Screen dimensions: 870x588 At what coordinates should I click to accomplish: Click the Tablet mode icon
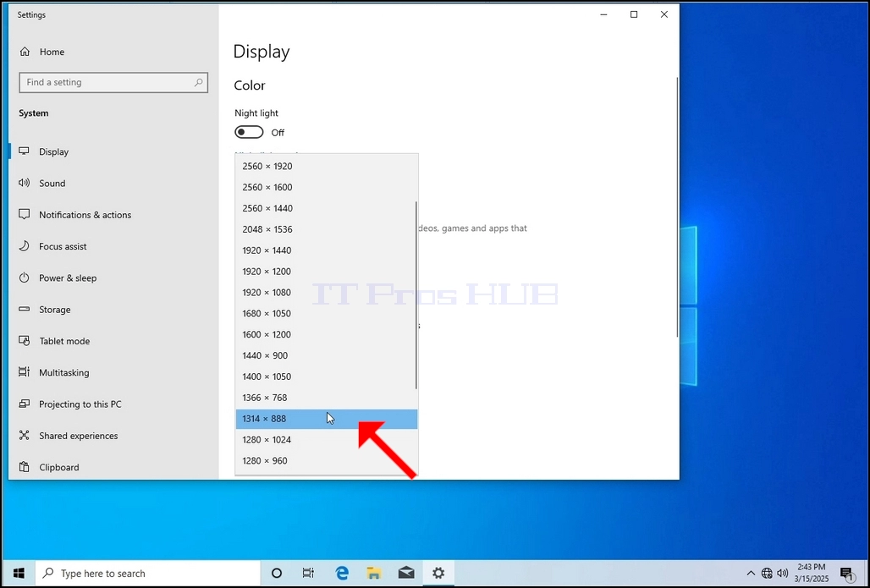tap(24, 341)
